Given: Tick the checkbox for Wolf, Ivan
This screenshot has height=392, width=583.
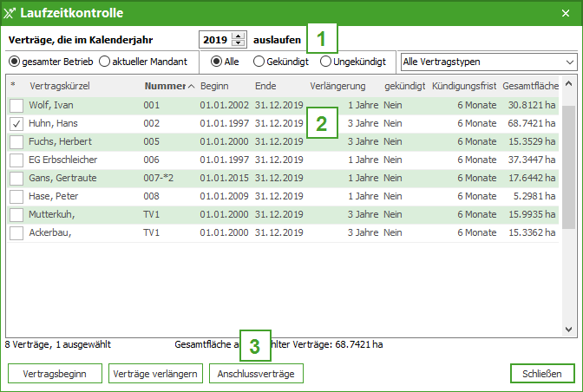Looking at the screenshot, I should point(16,105).
